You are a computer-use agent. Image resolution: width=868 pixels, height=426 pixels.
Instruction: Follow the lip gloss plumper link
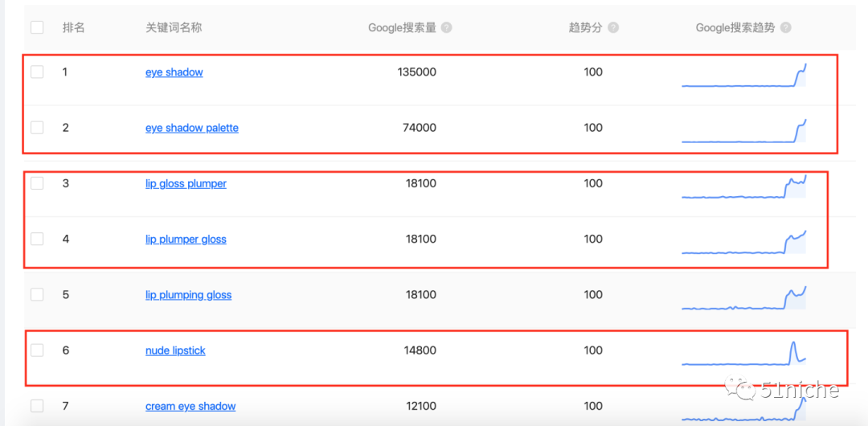pos(186,183)
